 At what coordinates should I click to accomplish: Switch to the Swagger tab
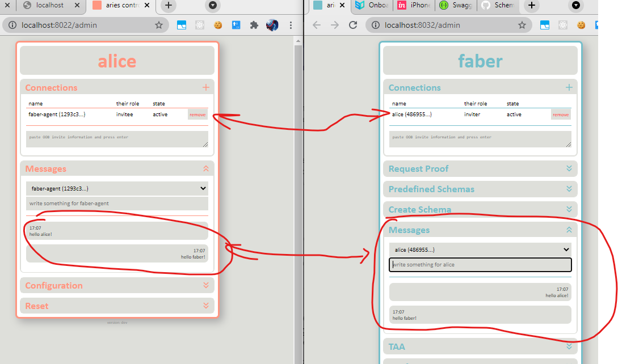tap(456, 5)
